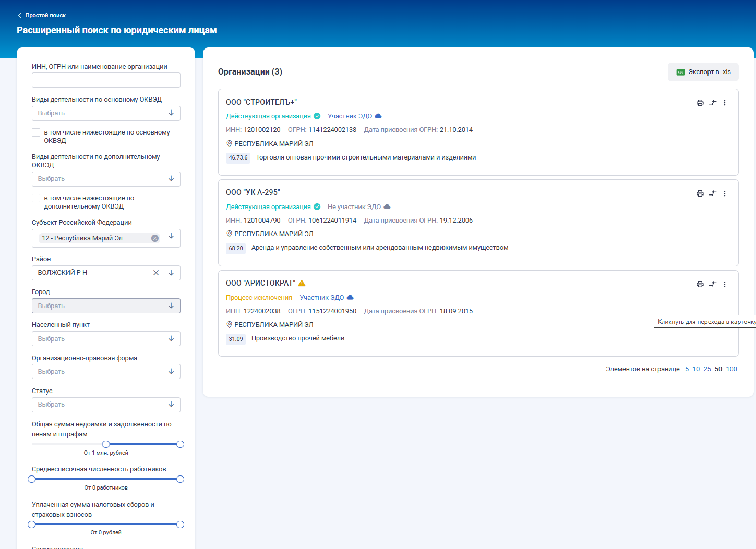This screenshot has height=549, width=756.
Task: Click Экспорт в .xls button
Action: [x=703, y=72]
